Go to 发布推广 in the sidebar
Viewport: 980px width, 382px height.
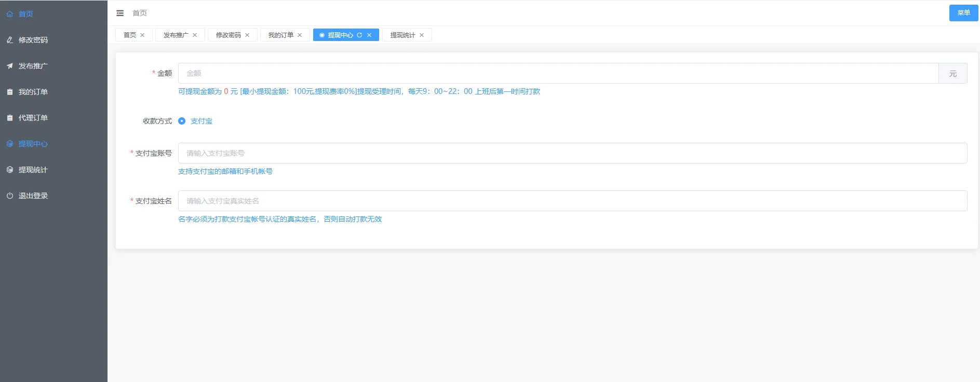(x=33, y=66)
